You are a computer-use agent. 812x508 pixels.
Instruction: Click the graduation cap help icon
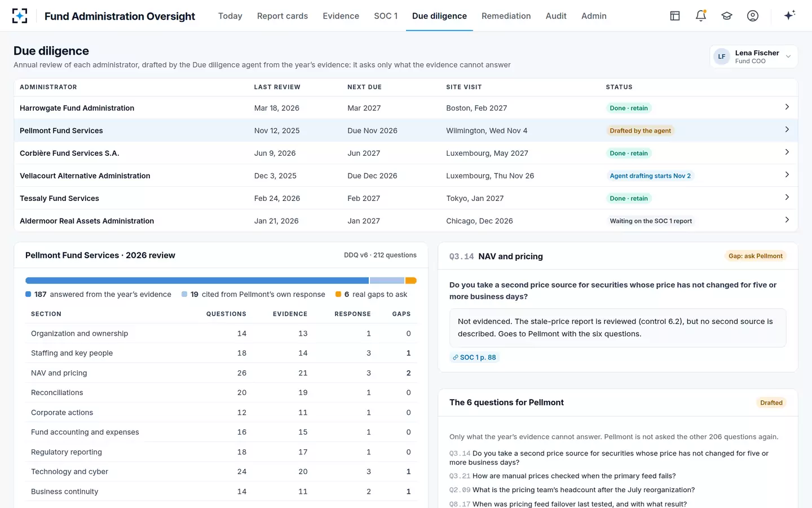click(x=727, y=16)
